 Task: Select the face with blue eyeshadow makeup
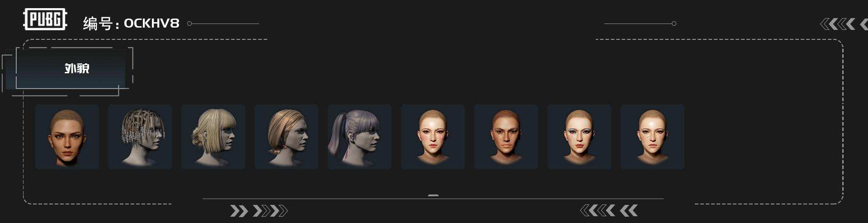click(x=580, y=137)
